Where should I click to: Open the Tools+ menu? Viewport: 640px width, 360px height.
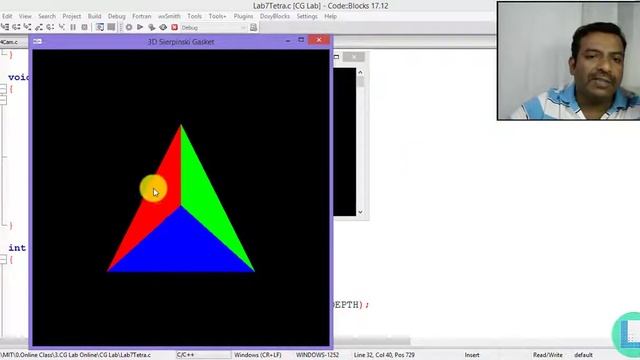218,16
